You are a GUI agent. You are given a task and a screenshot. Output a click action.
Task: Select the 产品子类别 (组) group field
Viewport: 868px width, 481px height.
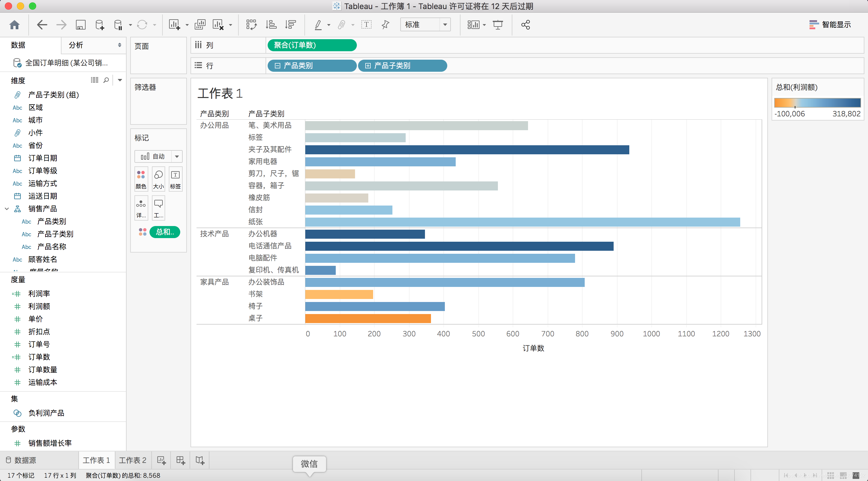coord(53,95)
